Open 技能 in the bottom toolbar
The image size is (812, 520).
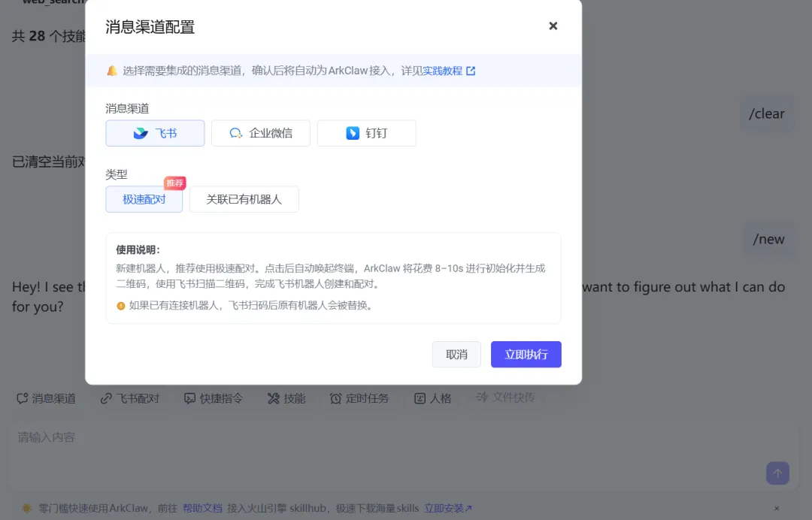pyautogui.click(x=286, y=398)
